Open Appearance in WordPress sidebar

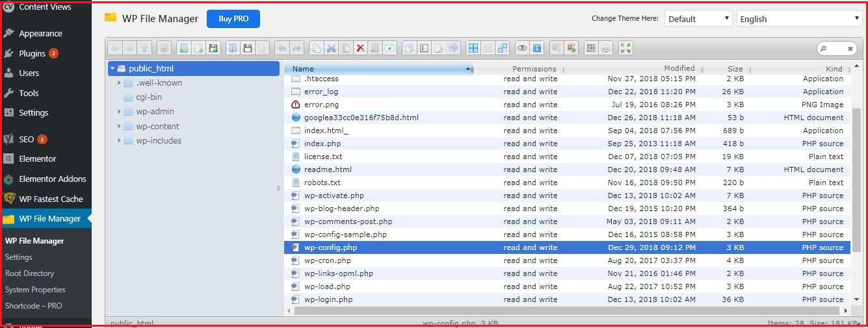tap(40, 33)
